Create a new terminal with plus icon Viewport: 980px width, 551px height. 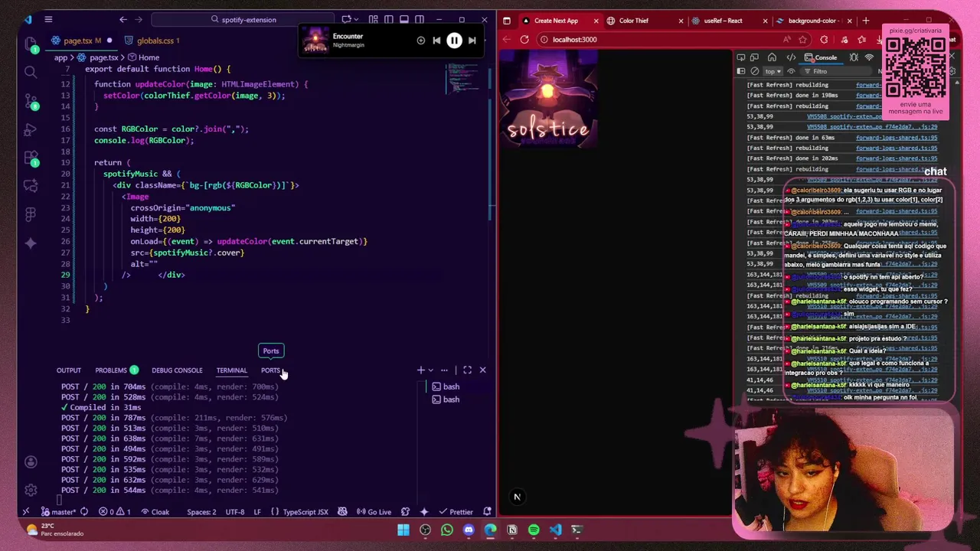(x=420, y=370)
